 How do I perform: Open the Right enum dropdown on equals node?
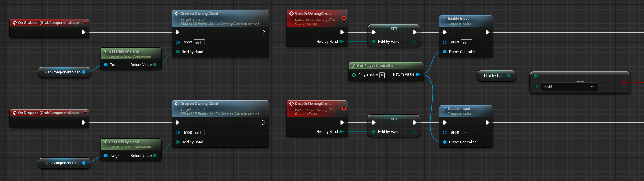coord(569,87)
